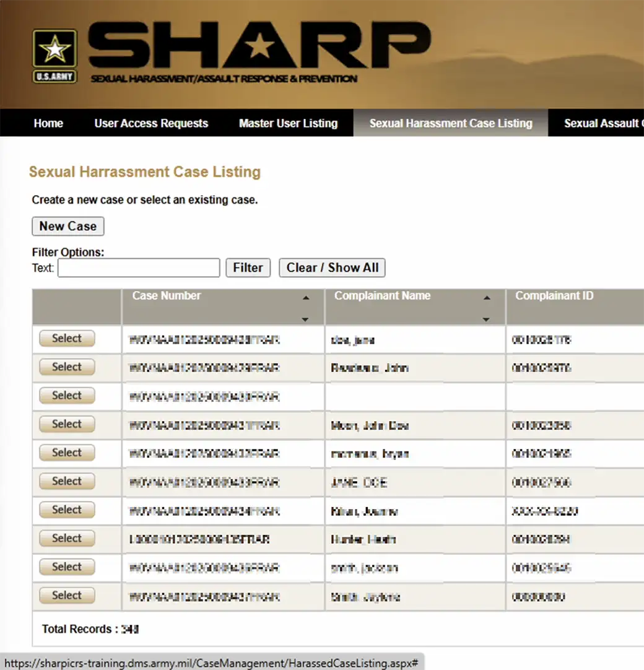Click the SHARP banner logo
The image size is (644, 670).
tap(259, 50)
